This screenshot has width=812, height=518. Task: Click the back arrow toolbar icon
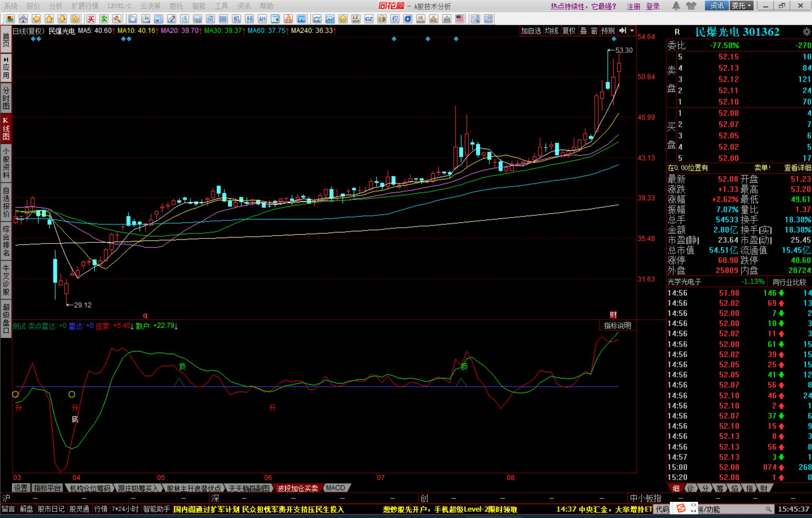pos(36,19)
